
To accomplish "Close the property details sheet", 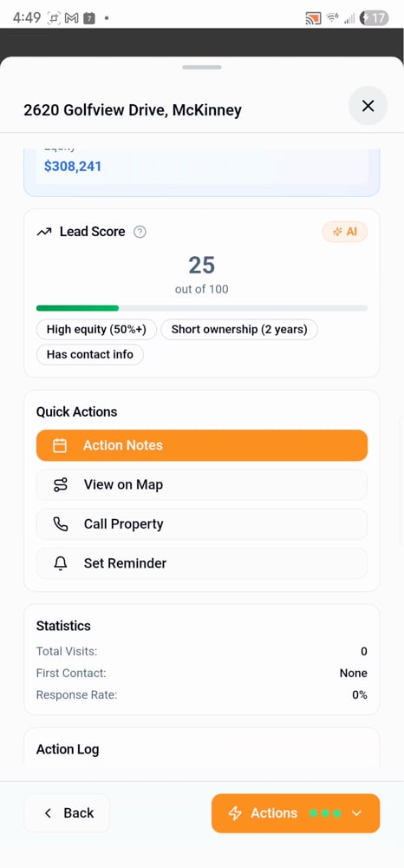I will [x=368, y=106].
